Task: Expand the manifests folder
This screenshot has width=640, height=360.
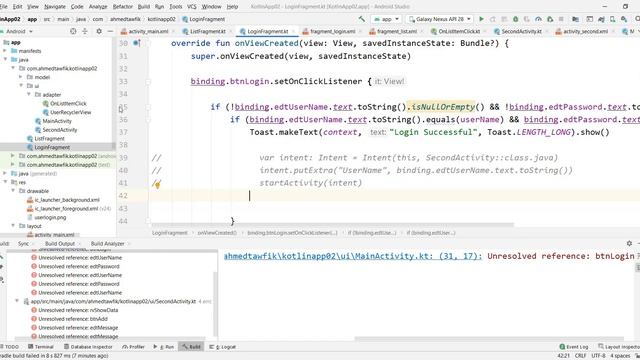Action: pos(5,51)
